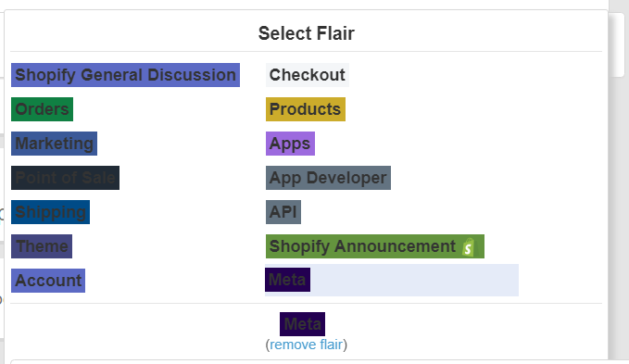Select the API flair
Image resolution: width=629 pixels, height=364 pixels.
[x=283, y=212]
